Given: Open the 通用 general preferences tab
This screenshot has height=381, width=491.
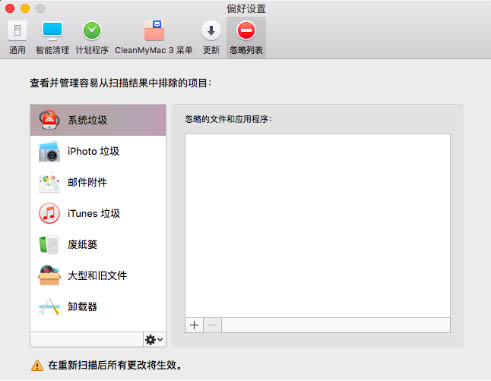Looking at the screenshot, I should (17, 37).
